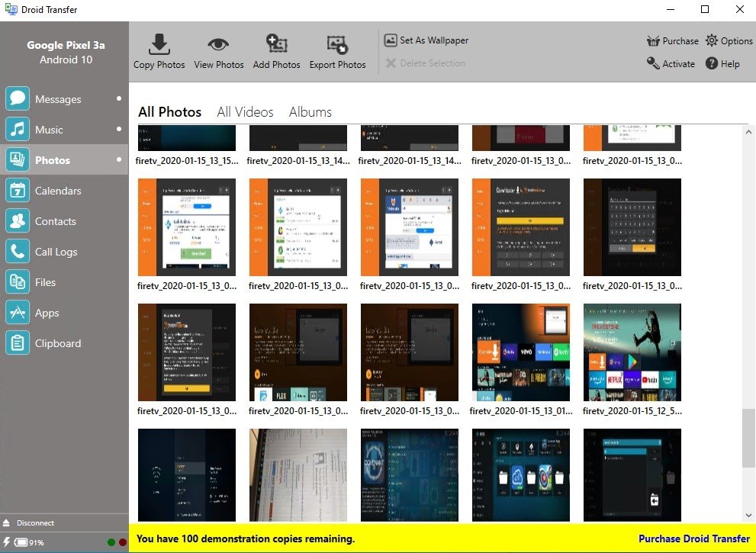Image resolution: width=756 pixels, height=553 pixels.
Task: Disconnect the device
Action: tap(28, 522)
